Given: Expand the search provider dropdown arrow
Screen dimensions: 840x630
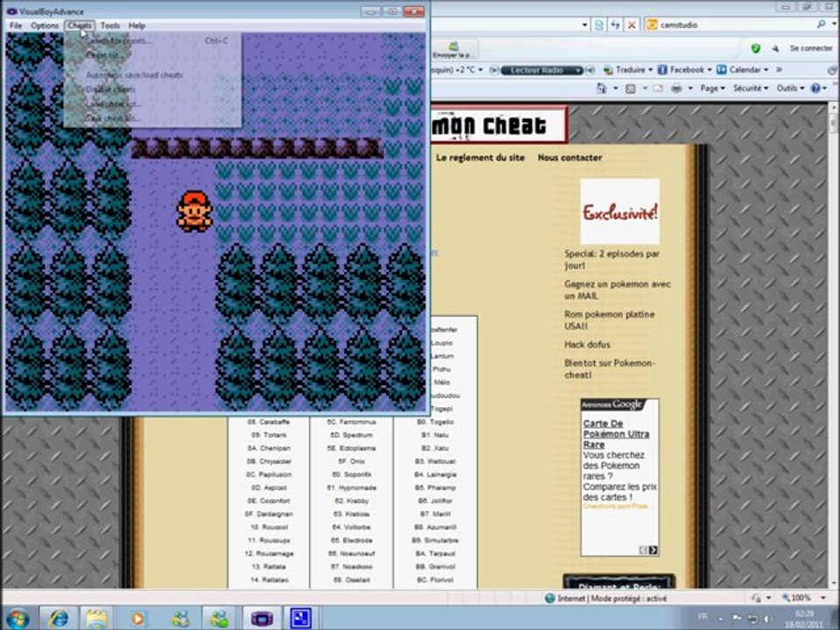Looking at the screenshot, I should point(834,24).
